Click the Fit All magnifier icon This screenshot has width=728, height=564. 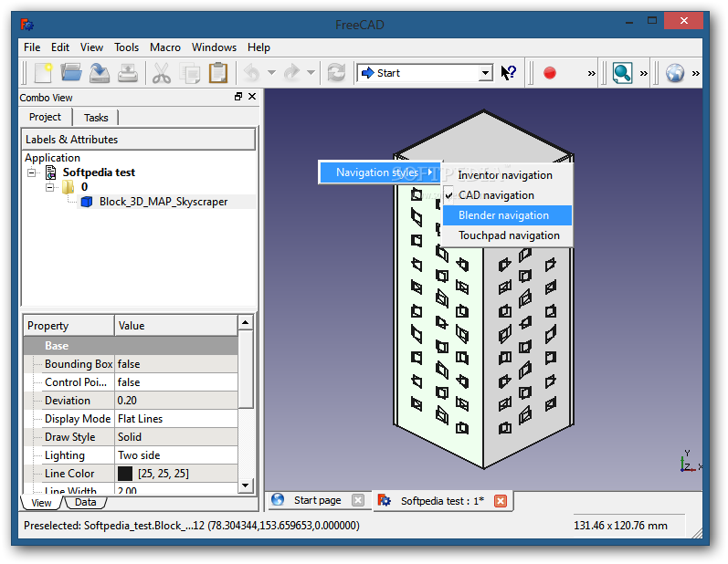pos(622,73)
